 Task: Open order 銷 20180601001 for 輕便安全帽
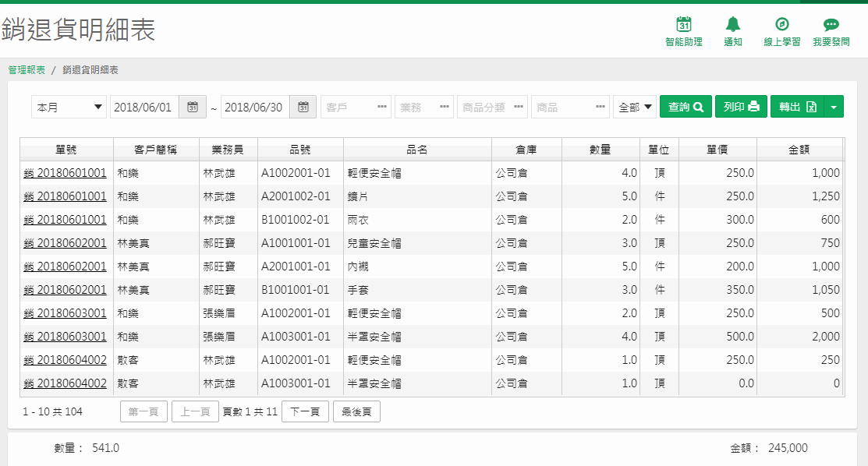65,173
